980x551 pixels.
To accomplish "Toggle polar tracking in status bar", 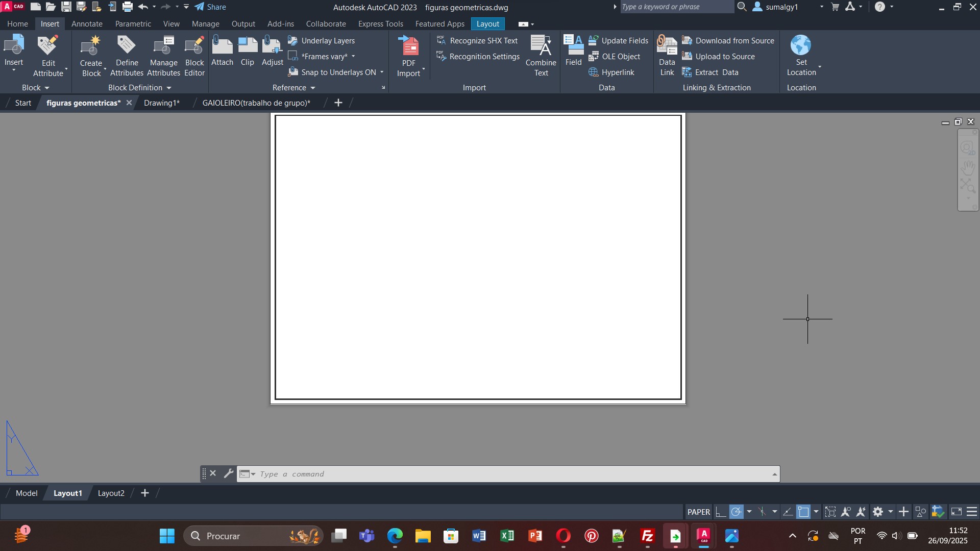I will click(736, 512).
